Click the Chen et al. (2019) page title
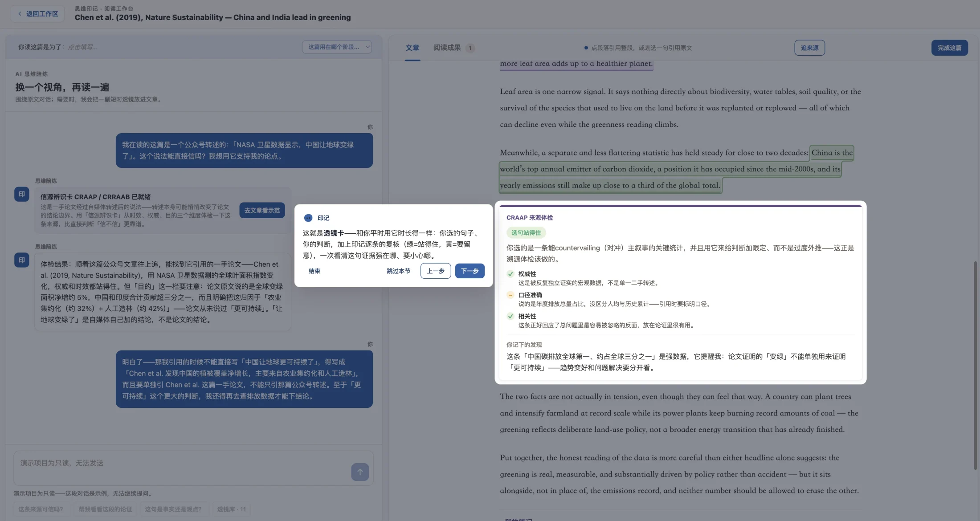Image resolution: width=980 pixels, height=521 pixels. pos(213,17)
